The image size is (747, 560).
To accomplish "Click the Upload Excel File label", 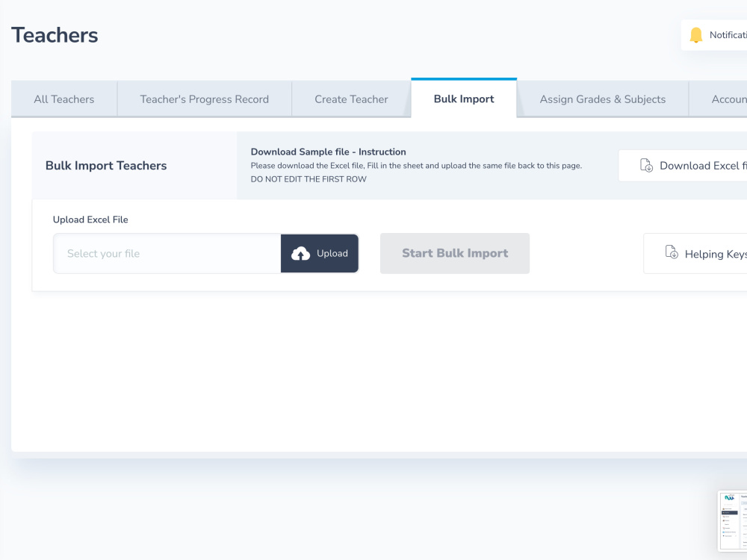I will (90, 220).
